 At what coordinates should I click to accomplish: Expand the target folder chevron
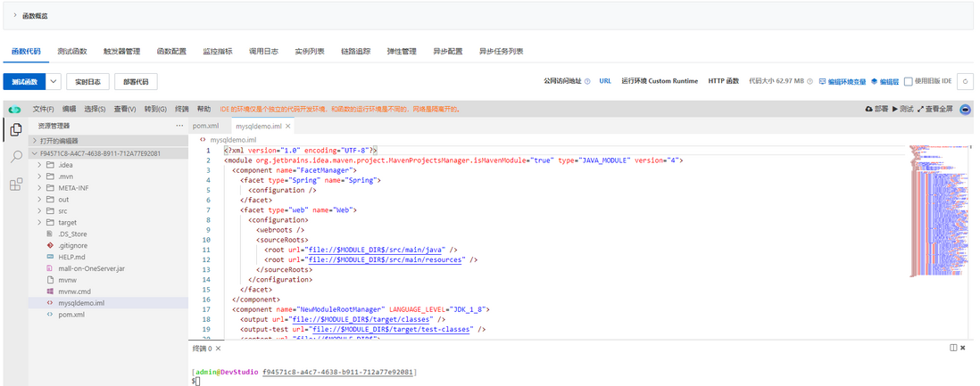(39, 222)
